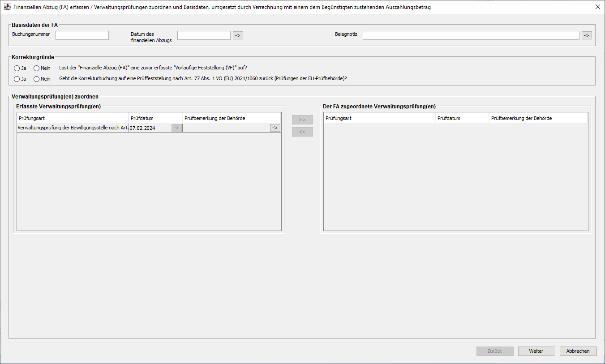The image size is (605, 364).
Task: Choose 'Nein' for the Art. 77 Prüffeststellung question
Action: click(x=37, y=79)
